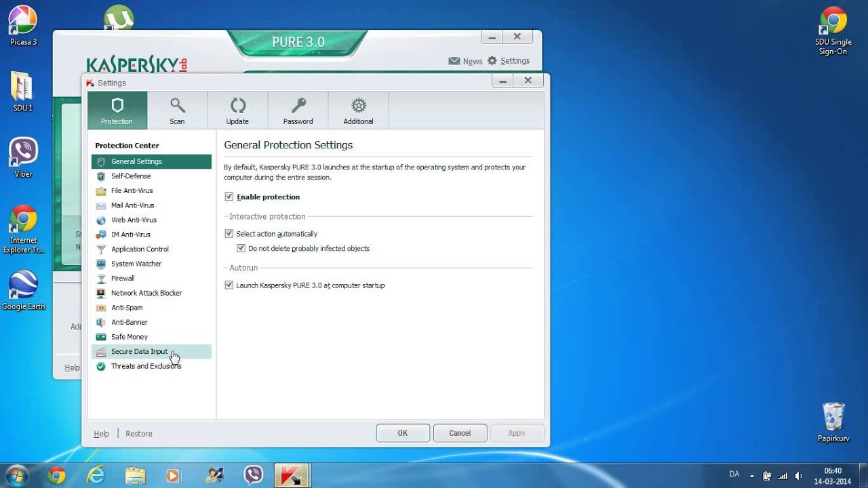This screenshot has height=488, width=868.
Task: Click the Threats and Exclusions label
Action: 146,366
